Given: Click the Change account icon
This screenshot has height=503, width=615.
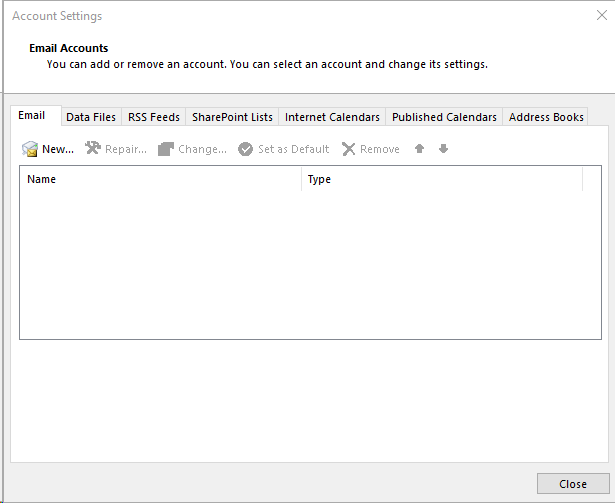Looking at the screenshot, I should (x=166, y=149).
